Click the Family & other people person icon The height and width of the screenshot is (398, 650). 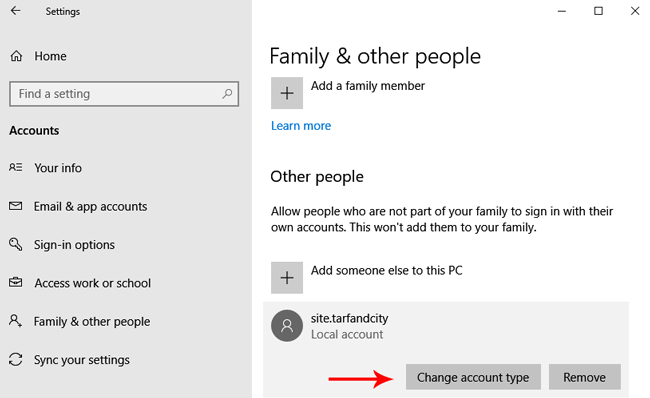16,321
